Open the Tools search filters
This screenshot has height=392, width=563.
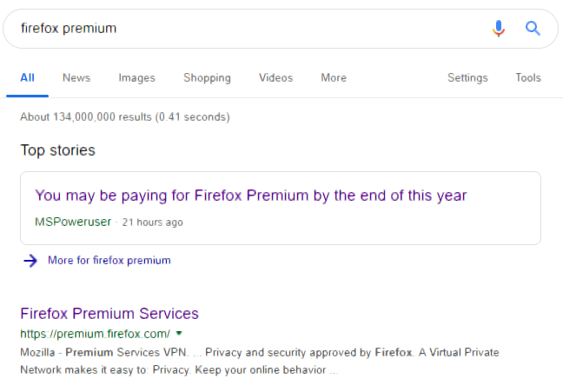528,78
